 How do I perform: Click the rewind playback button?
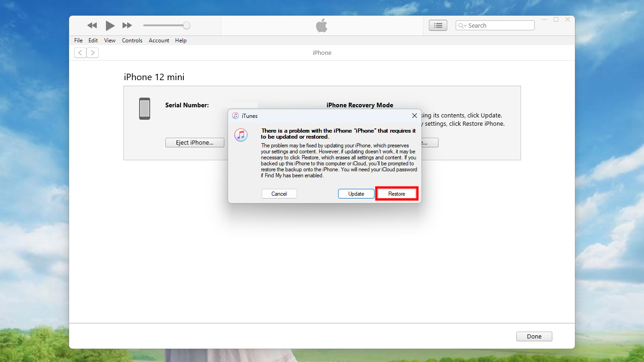(x=92, y=25)
